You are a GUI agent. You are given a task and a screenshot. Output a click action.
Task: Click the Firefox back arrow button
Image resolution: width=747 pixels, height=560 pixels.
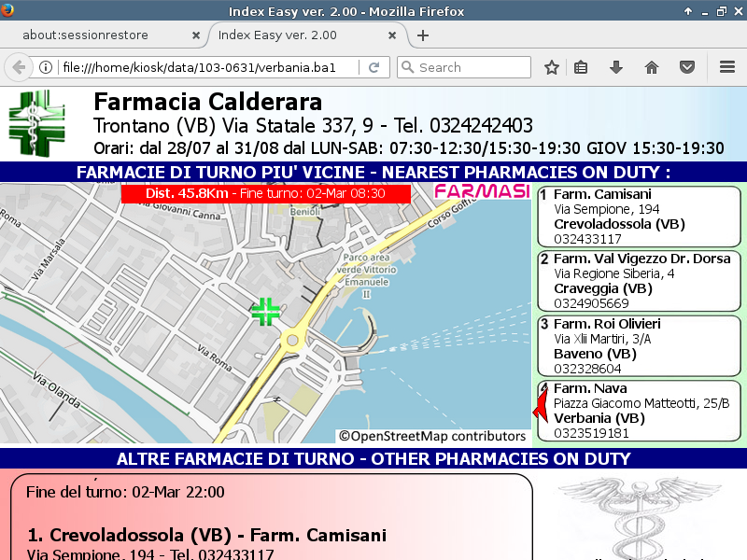click(x=19, y=67)
